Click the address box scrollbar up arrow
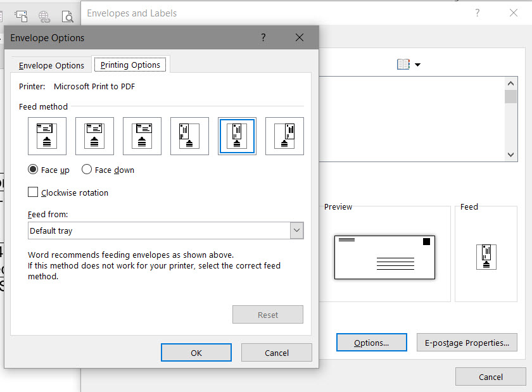The height and width of the screenshot is (392, 532). 510,83
